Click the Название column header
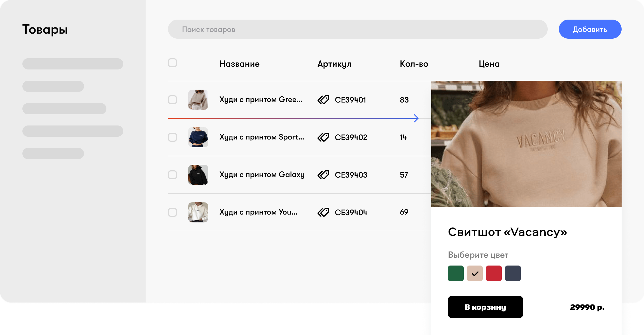This screenshot has height=335, width=644. pos(239,64)
